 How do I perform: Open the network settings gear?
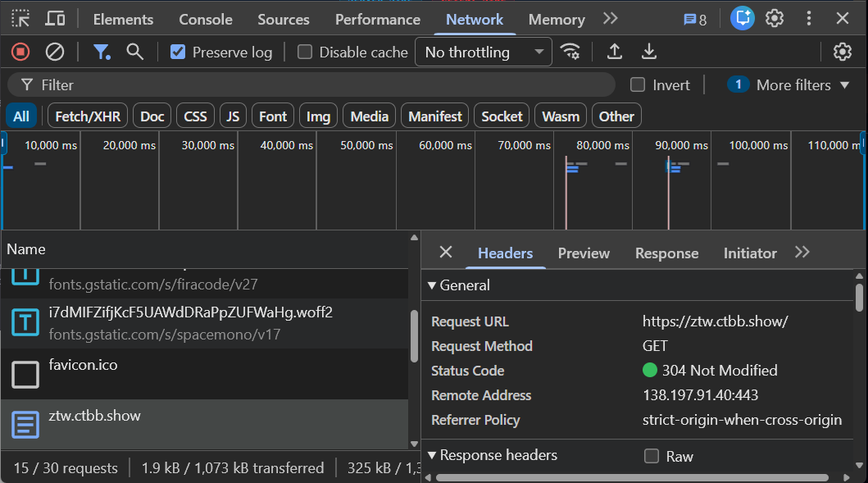point(843,52)
